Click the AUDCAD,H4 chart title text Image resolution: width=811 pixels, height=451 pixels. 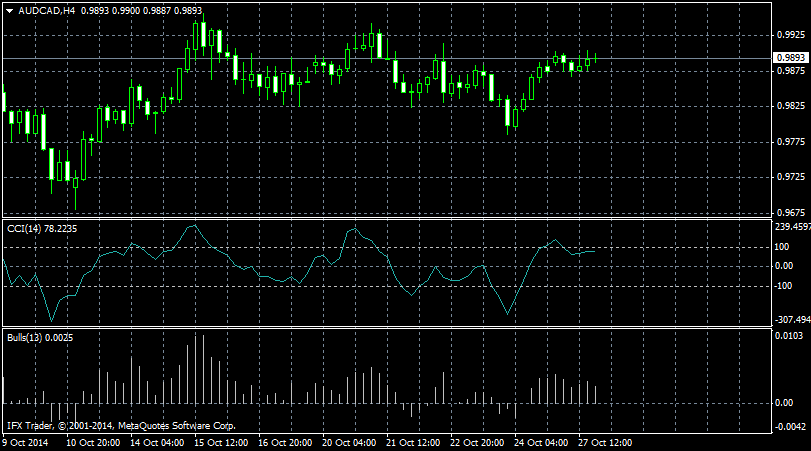pyautogui.click(x=46, y=11)
